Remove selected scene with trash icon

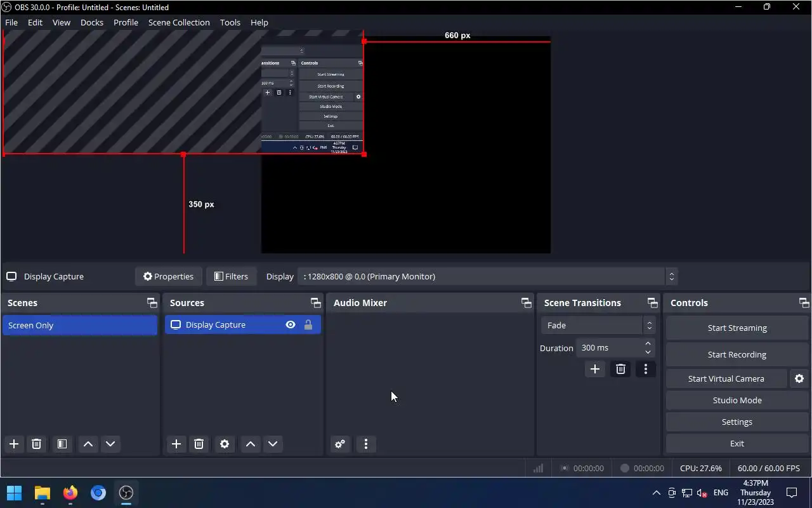[37, 444]
